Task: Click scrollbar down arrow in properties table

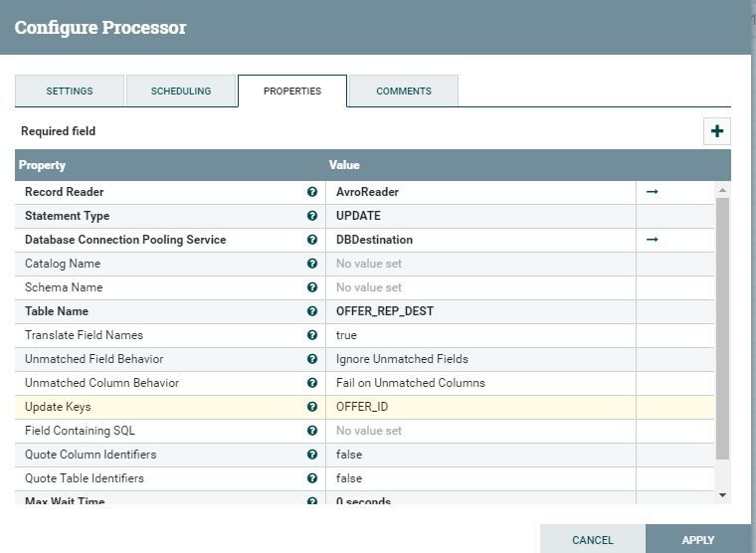Action: click(x=723, y=495)
